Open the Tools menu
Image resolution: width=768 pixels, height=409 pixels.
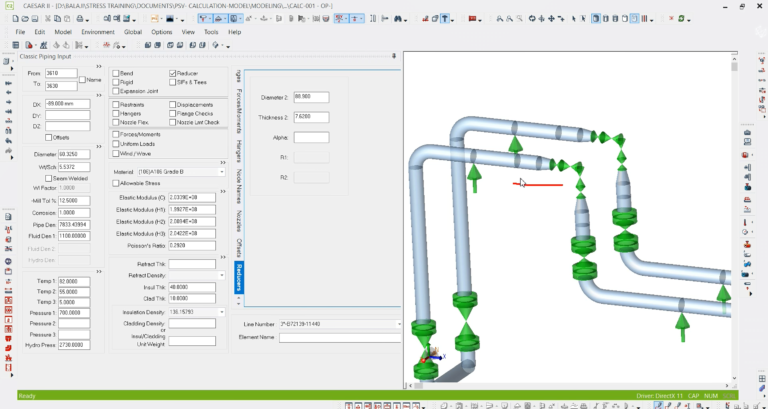[x=211, y=32]
